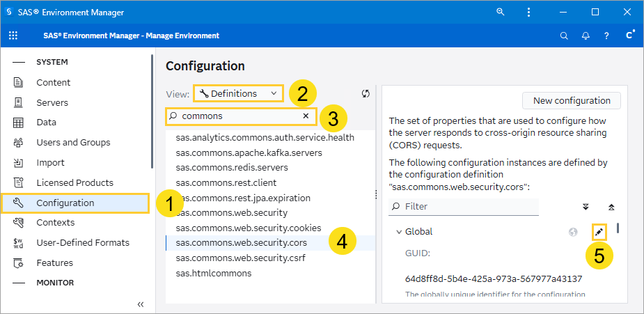This screenshot has height=314, width=644.
Task: Open User-Defined Formats page
Action: 83,242
